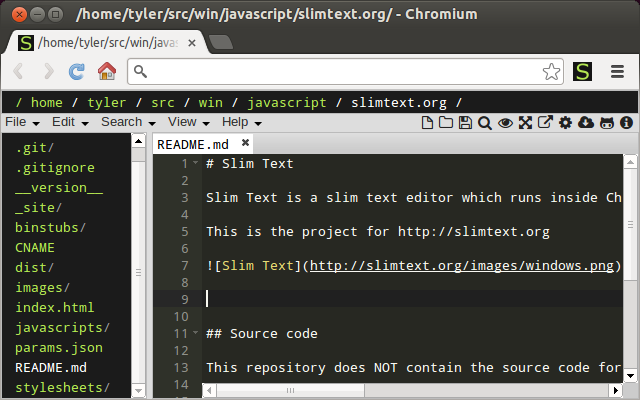This screenshot has width=640, height=400.
Task: Open the File dropdown menu
Action: (22, 122)
